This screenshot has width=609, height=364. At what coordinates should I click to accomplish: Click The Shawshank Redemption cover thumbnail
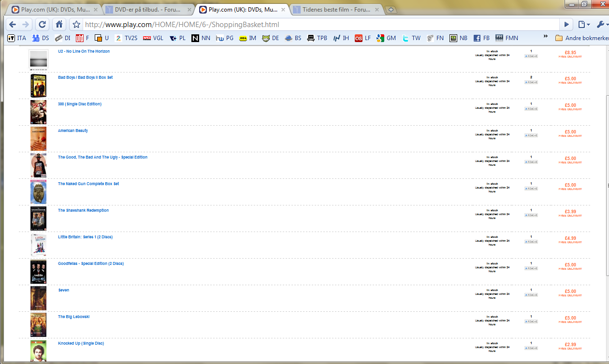tap(38, 218)
